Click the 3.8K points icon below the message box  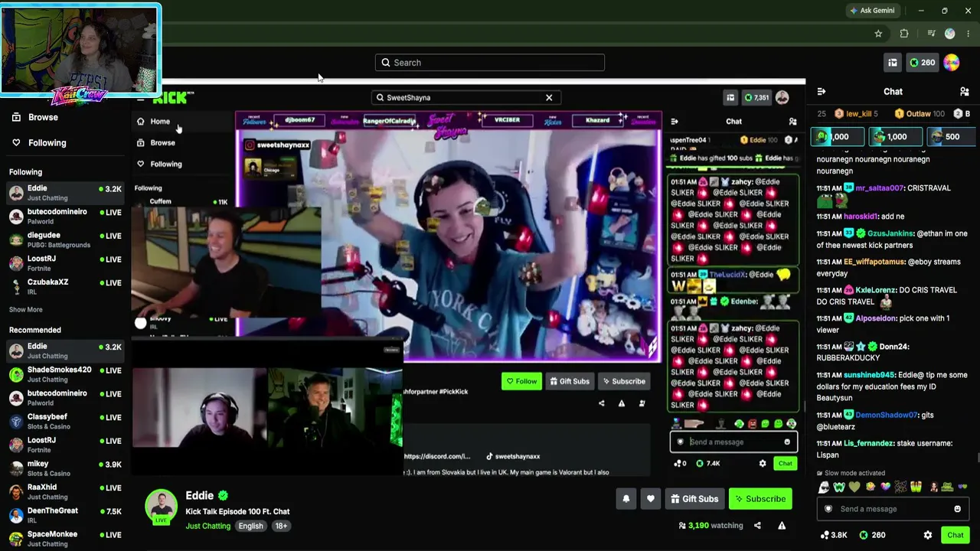(834, 535)
